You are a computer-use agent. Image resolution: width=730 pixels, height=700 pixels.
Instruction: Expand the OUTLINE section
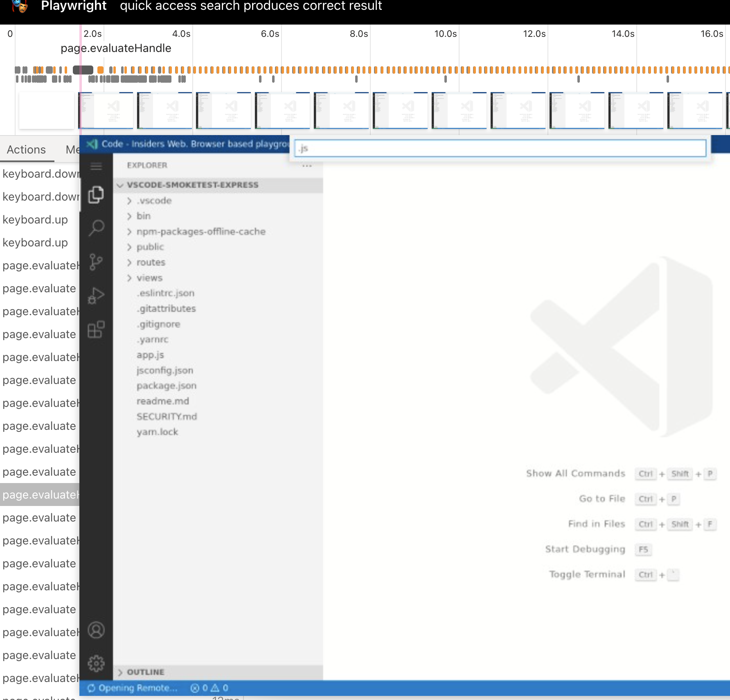(218, 672)
